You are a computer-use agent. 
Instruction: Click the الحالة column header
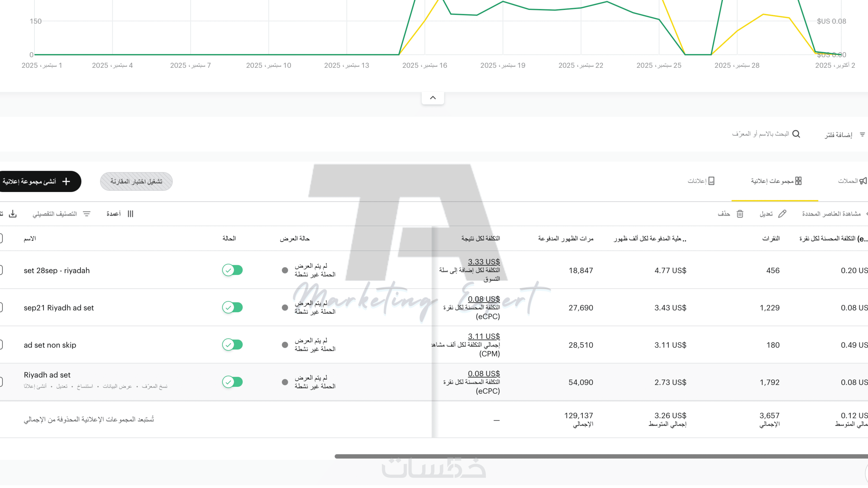point(229,238)
